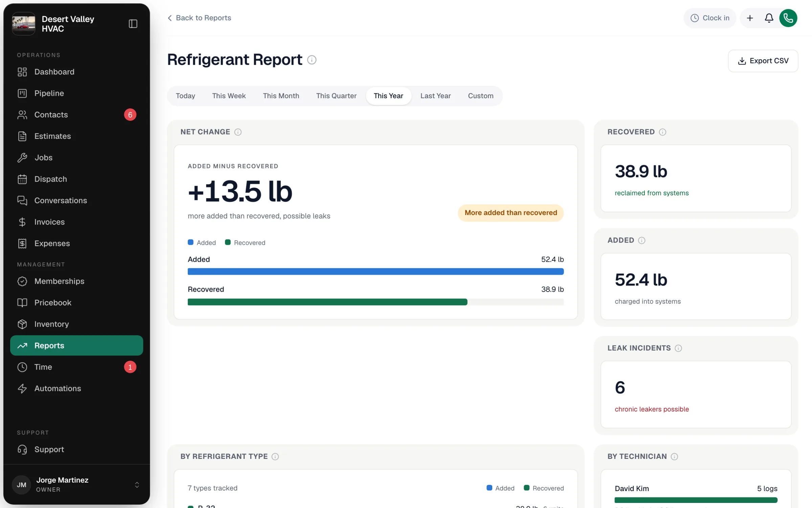The height and width of the screenshot is (508, 812).
Task: Open Memberships
Action: pyautogui.click(x=77, y=281)
